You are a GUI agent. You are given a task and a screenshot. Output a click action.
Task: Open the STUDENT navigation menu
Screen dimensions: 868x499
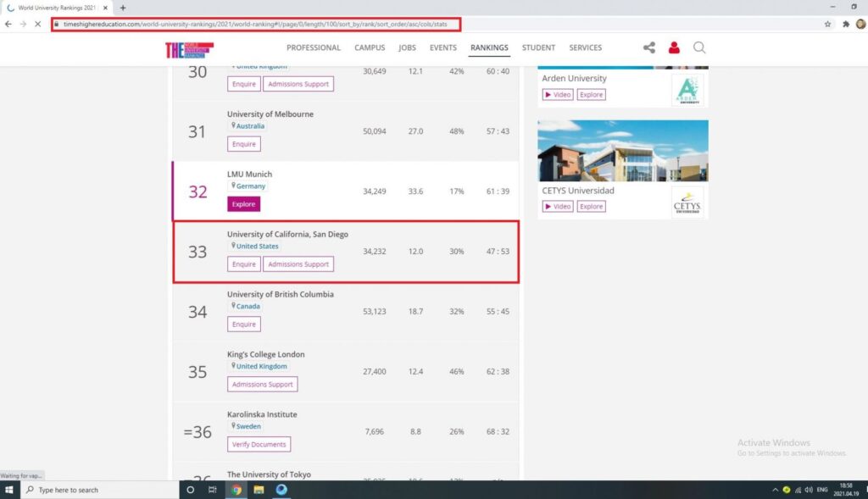[x=538, y=48]
